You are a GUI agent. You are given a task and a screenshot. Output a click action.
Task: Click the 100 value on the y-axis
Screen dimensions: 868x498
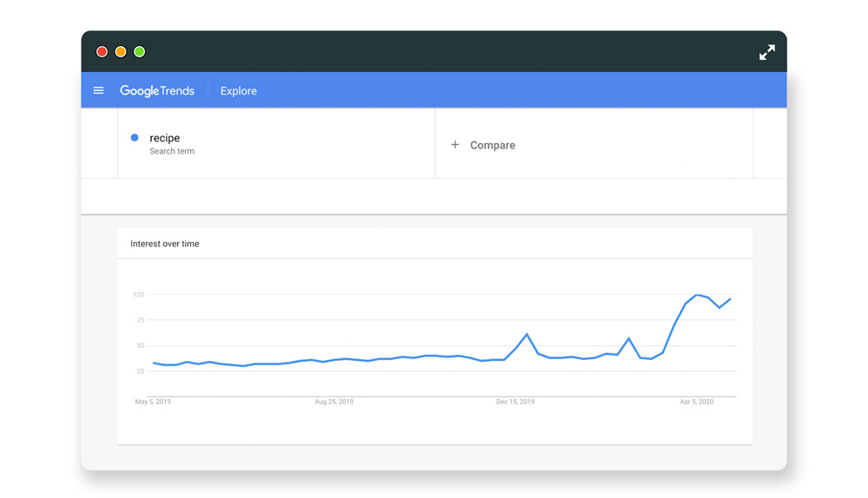[x=139, y=295]
